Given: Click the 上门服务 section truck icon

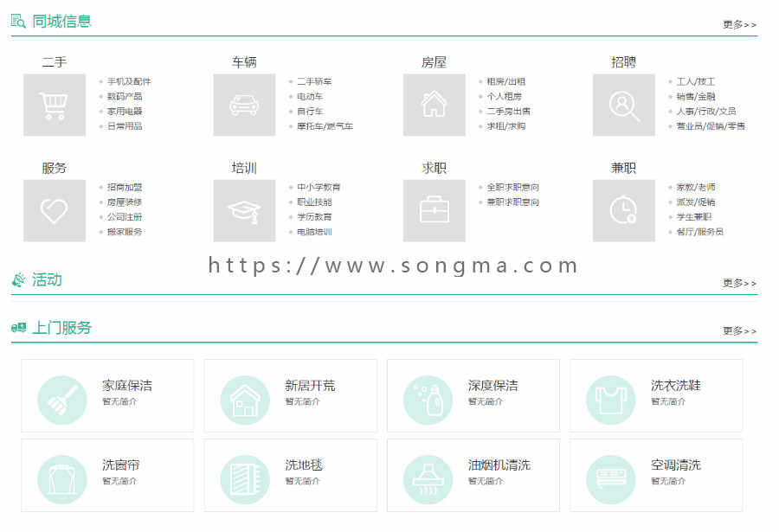Looking at the screenshot, I should [x=18, y=327].
